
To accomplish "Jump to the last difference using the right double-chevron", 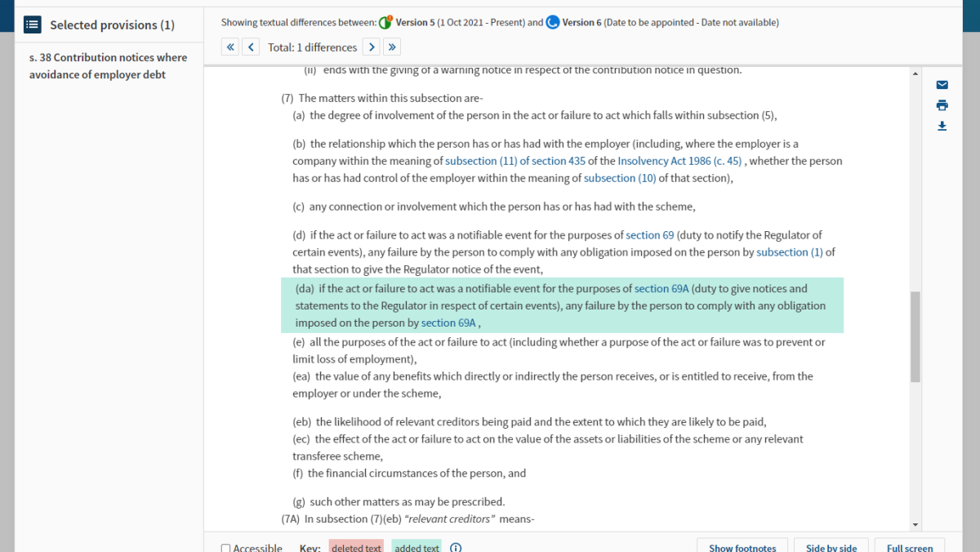I will [392, 47].
